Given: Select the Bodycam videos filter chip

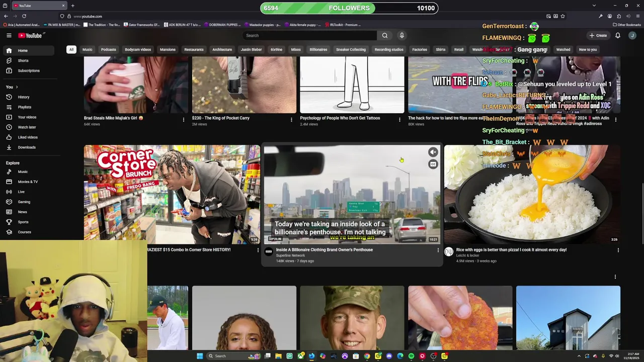Looking at the screenshot, I should (x=138, y=50).
